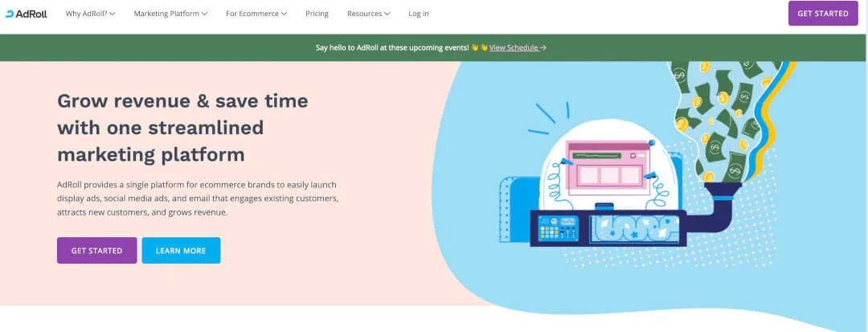Click the paragraph starting 'AdRoll provides a single platform'

click(197, 198)
